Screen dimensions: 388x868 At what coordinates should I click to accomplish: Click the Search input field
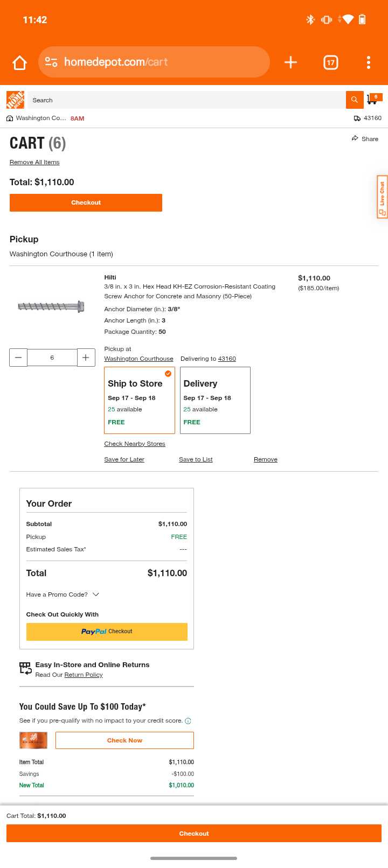[x=186, y=100]
